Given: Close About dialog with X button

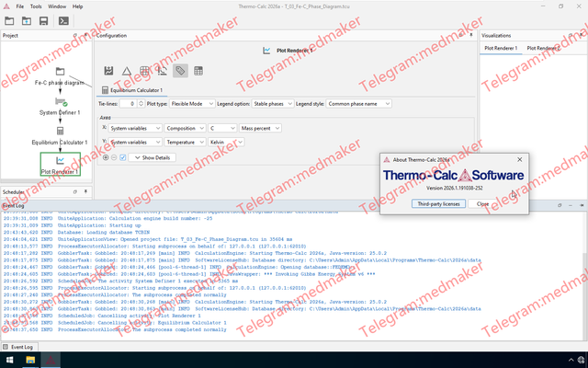Looking at the screenshot, I should (520, 159).
